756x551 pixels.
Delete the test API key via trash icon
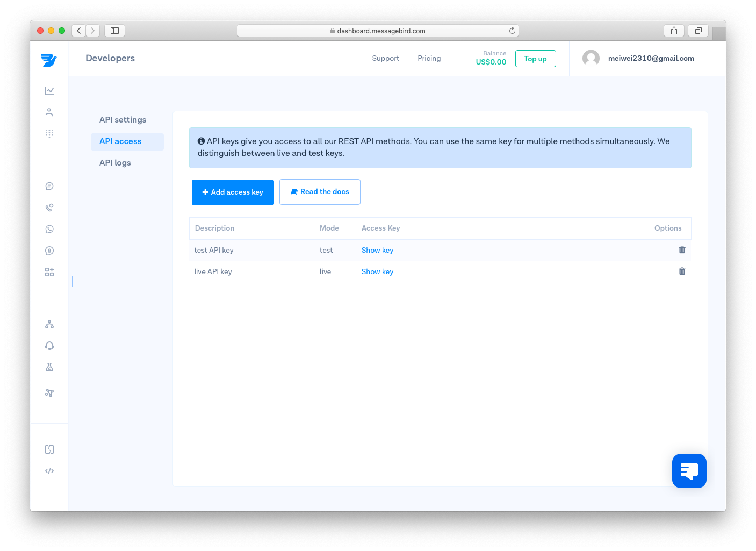pyautogui.click(x=682, y=249)
